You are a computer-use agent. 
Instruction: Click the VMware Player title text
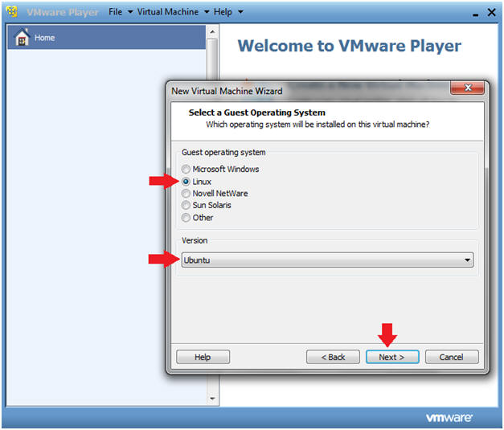(x=63, y=12)
